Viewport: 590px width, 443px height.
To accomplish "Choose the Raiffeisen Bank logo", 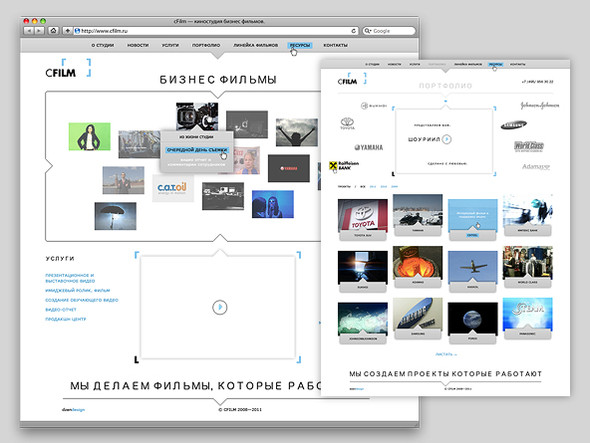I will click(x=344, y=166).
